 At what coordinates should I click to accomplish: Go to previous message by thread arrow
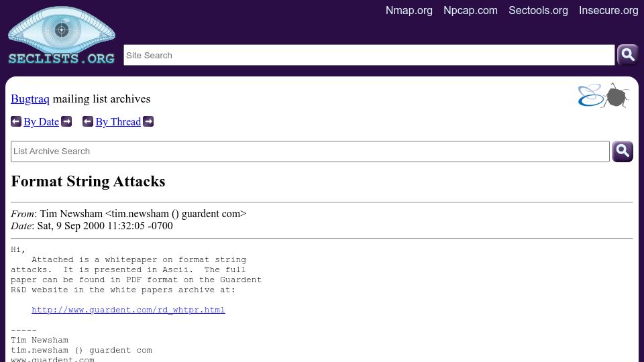[88, 121]
